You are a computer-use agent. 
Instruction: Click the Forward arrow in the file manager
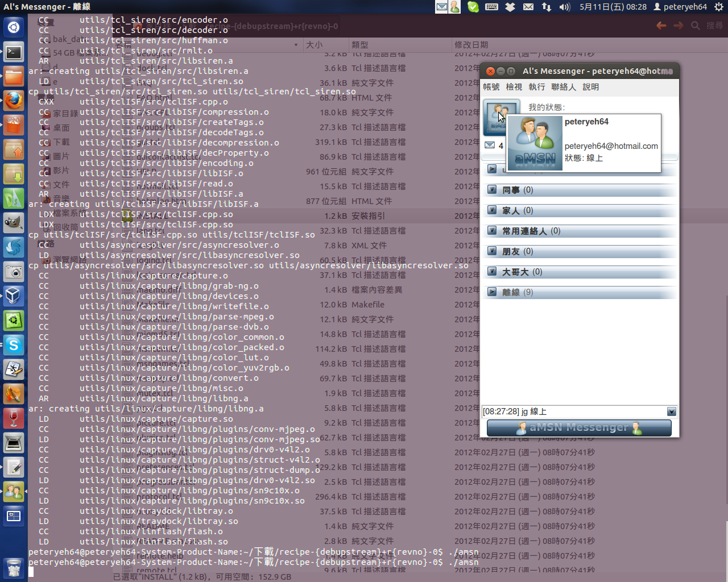tap(679, 26)
